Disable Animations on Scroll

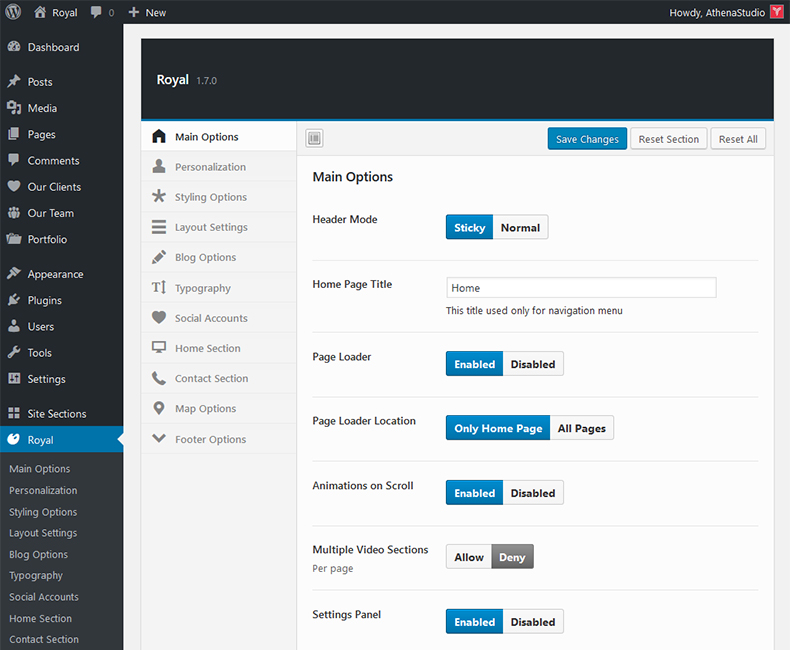(533, 493)
